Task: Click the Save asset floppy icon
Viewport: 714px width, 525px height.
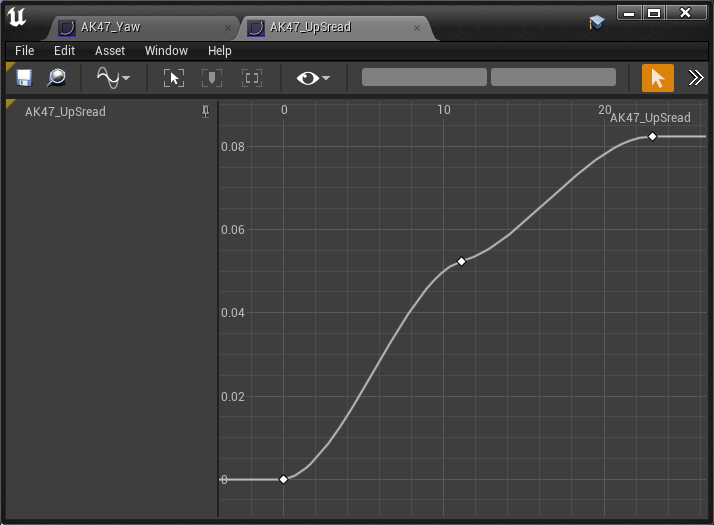Action: coord(24,78)
